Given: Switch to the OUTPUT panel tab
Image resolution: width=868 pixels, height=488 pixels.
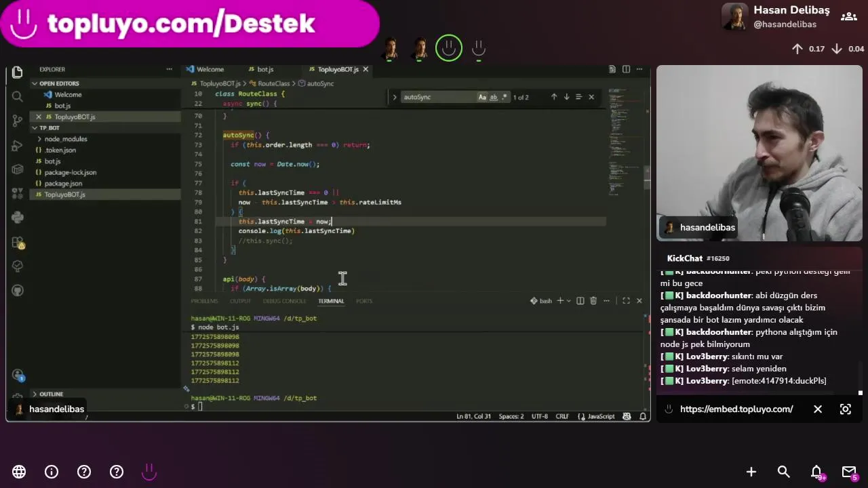Looking at the screenshot, I should point(240,301).
